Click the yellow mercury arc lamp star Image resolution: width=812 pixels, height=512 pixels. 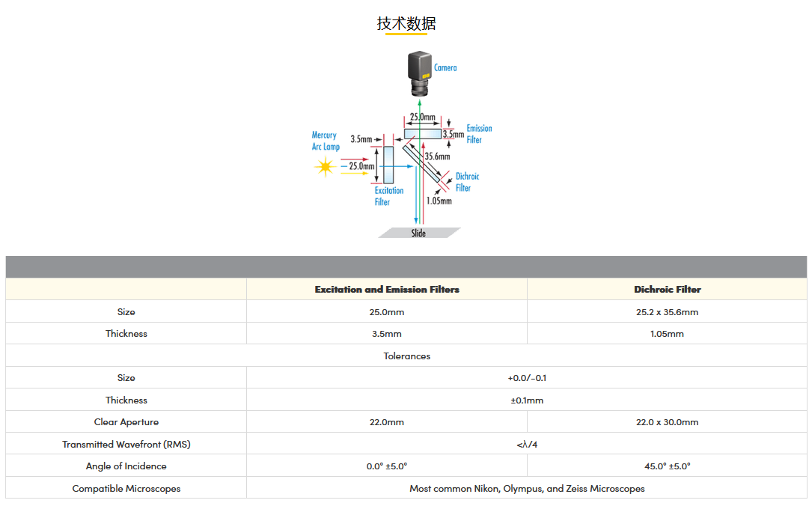(325, 166)
